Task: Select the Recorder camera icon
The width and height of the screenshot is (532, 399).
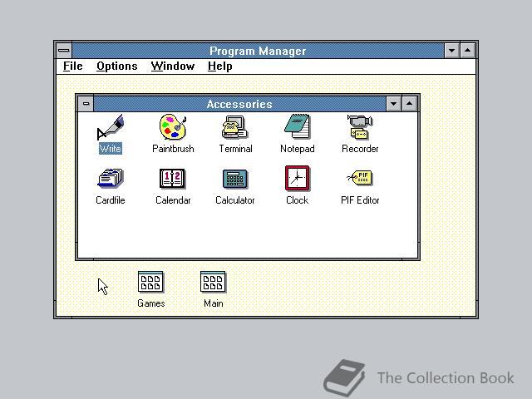Action: [x=360, y=127]
